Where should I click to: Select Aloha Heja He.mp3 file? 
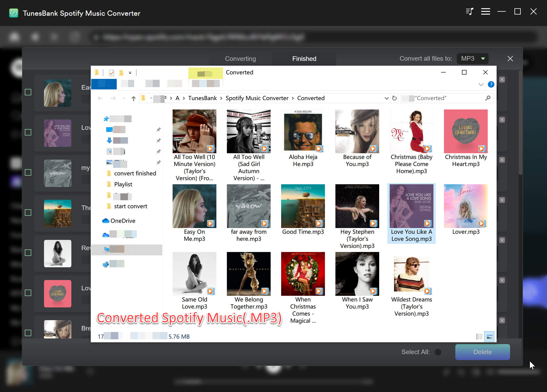pos(303,138)
